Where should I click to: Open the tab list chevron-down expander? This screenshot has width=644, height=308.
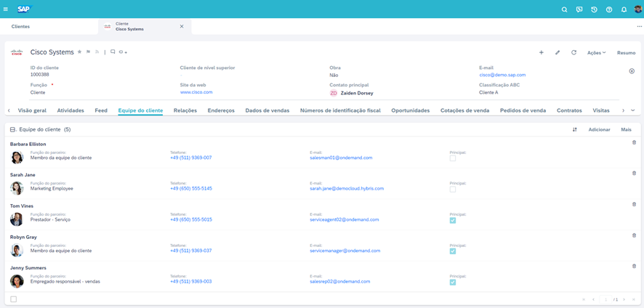coord(632,110)
